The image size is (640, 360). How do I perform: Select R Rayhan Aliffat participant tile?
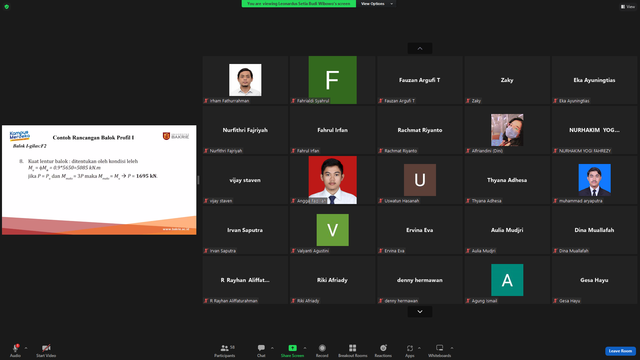245,280
